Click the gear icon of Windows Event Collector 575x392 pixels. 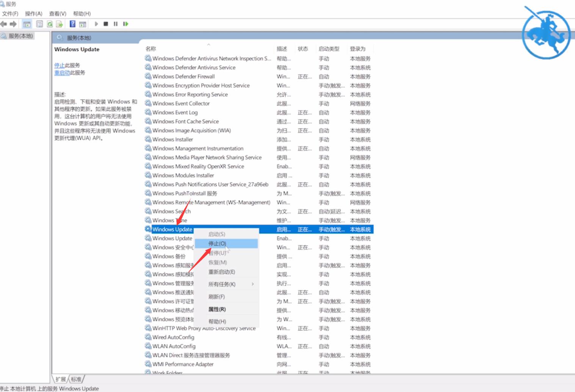coord(148,103)
